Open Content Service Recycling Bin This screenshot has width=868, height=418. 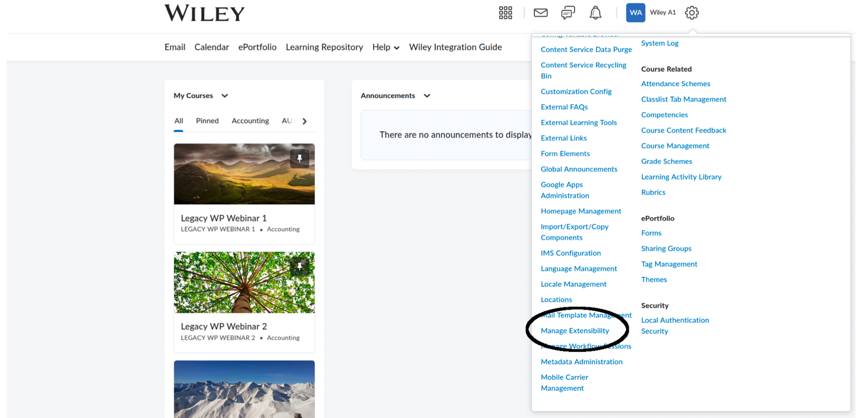pyautogui.click(x=584, y=70)
